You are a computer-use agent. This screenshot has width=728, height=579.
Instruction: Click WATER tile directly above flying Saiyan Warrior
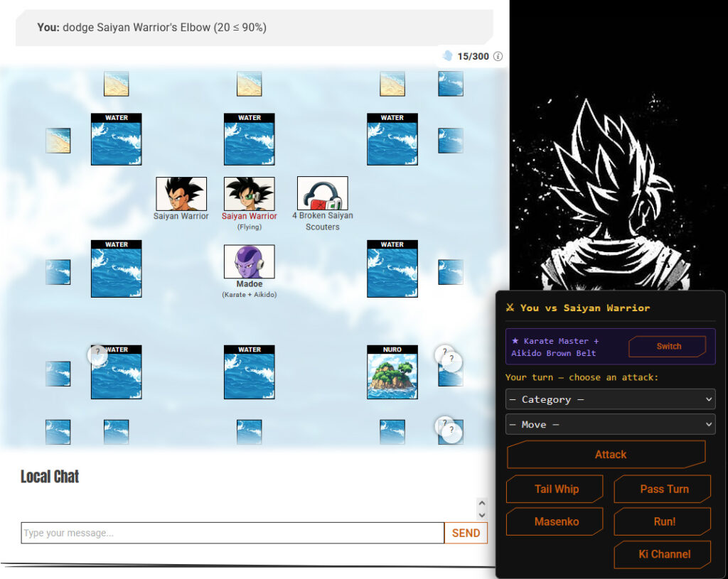250,139
